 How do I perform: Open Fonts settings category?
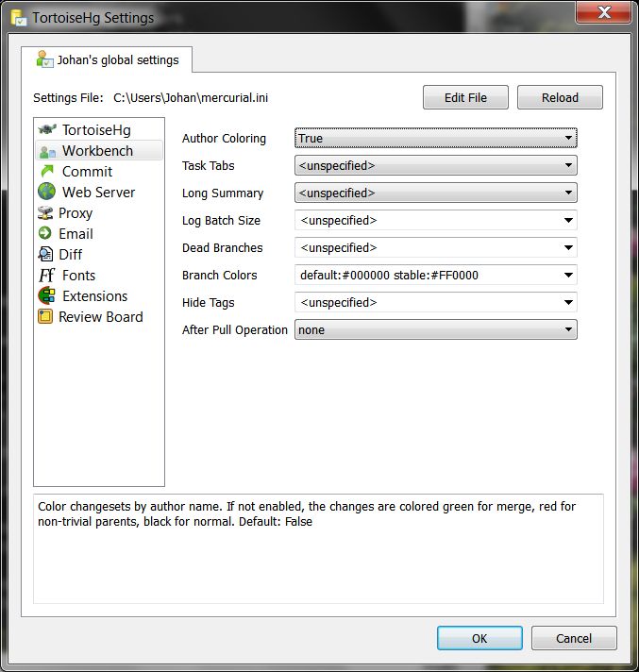99,276
